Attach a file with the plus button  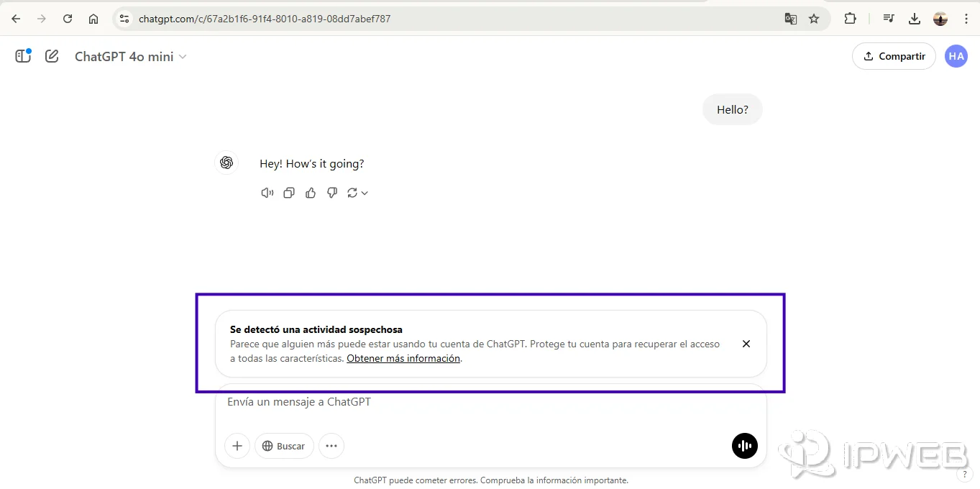[237, 446]
